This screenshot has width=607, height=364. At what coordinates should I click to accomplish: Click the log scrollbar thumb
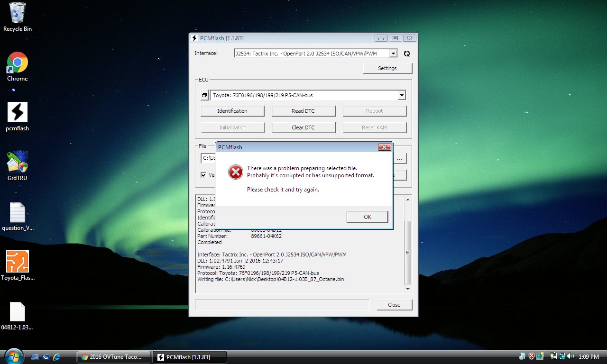coord(407,253)
